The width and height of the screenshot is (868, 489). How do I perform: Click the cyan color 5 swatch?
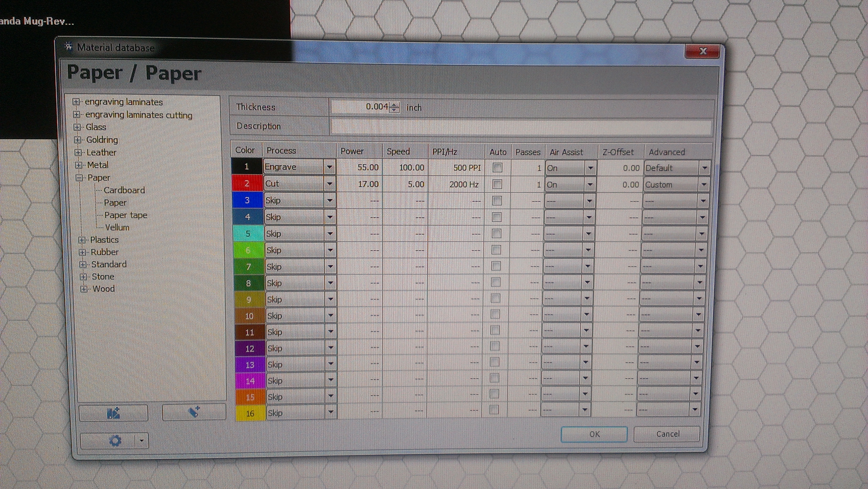coord(248,233)
